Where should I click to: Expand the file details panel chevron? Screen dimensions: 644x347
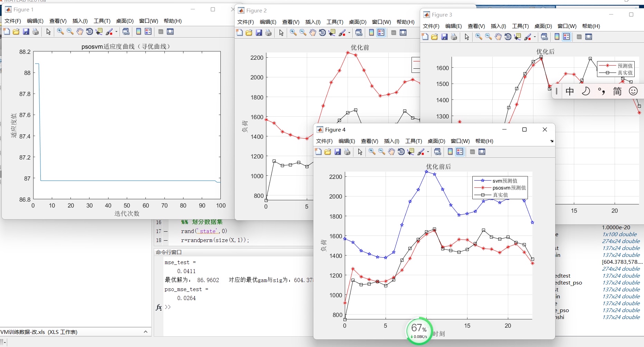click(145, 332)
